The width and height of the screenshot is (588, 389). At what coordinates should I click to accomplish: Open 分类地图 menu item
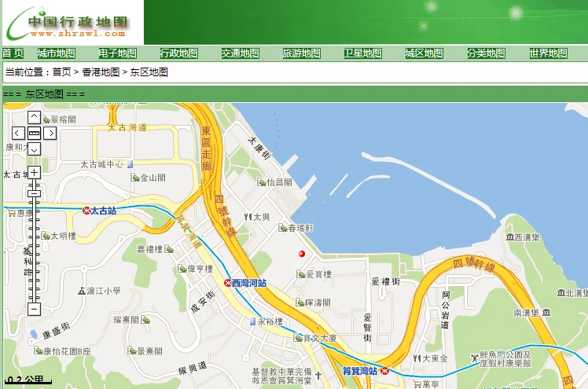(x=486, y=53)
